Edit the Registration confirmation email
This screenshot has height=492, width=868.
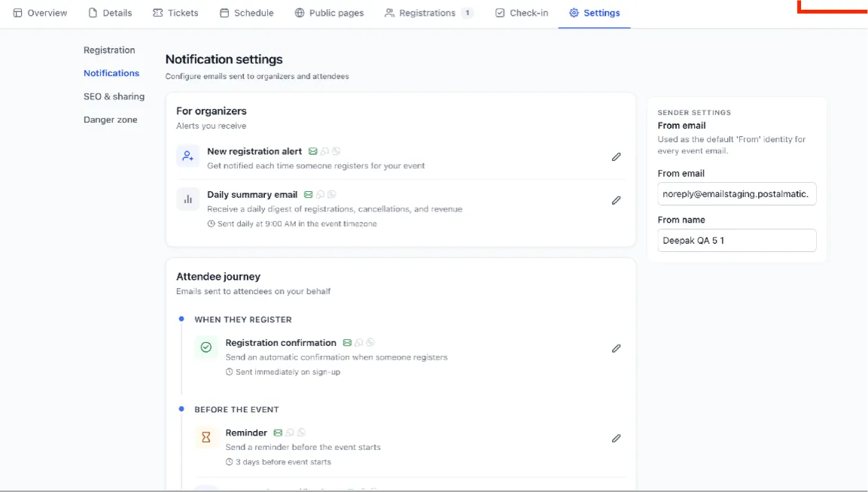click(x=616, y=348)
